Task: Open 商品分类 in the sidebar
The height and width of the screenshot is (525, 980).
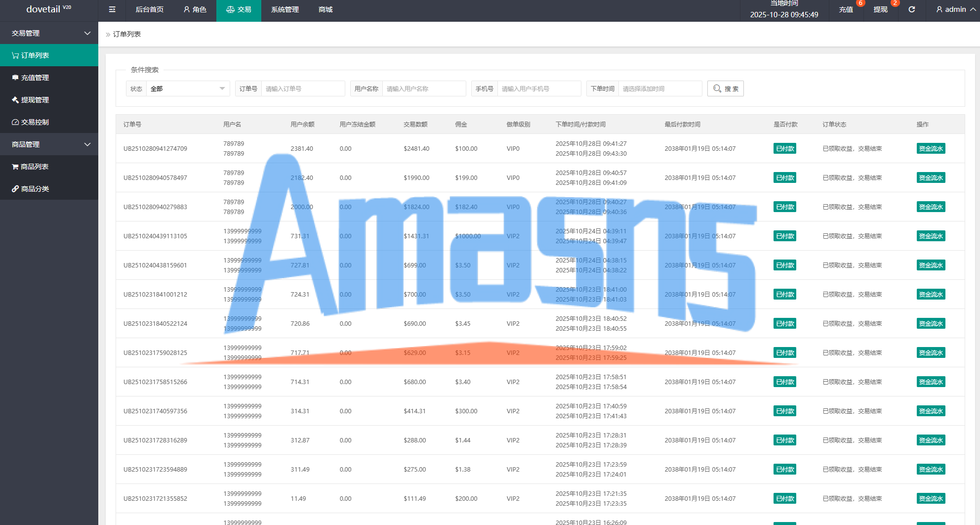Action: (x=49, y=189)
